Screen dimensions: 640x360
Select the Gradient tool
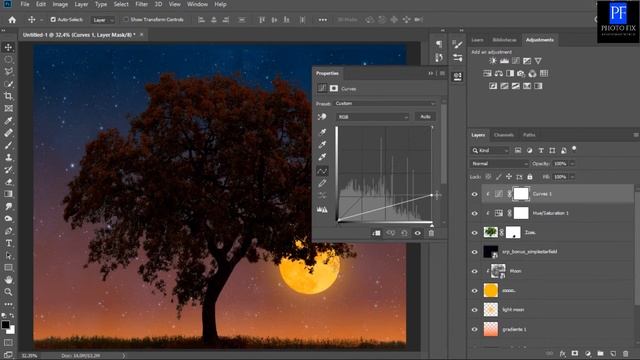[x=8, y=194]
